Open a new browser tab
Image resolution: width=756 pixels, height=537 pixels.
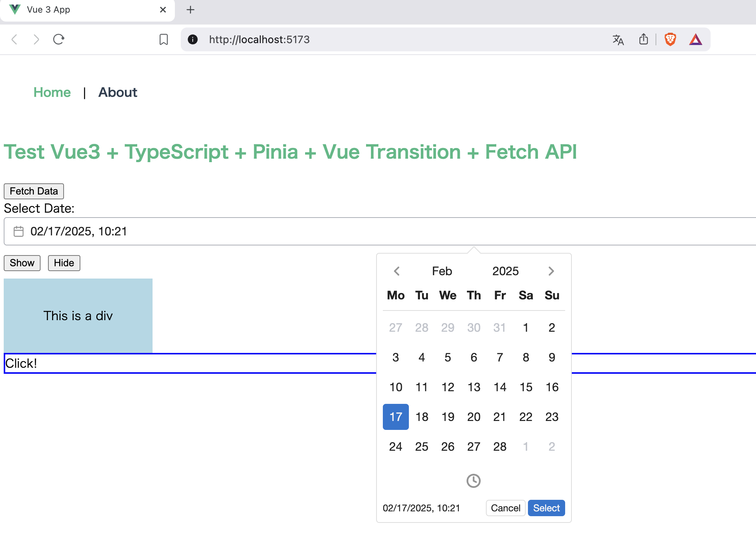coord(190,10)
